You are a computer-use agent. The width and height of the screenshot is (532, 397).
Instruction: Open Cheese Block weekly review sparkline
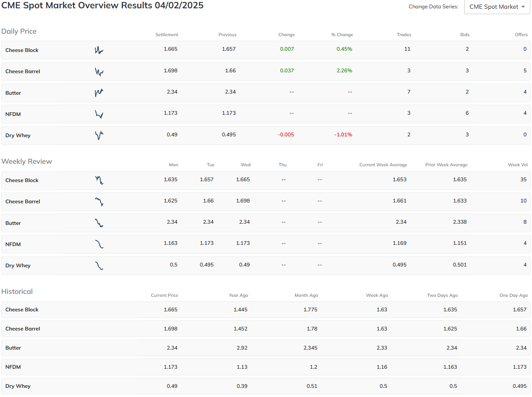pos(99,180)
